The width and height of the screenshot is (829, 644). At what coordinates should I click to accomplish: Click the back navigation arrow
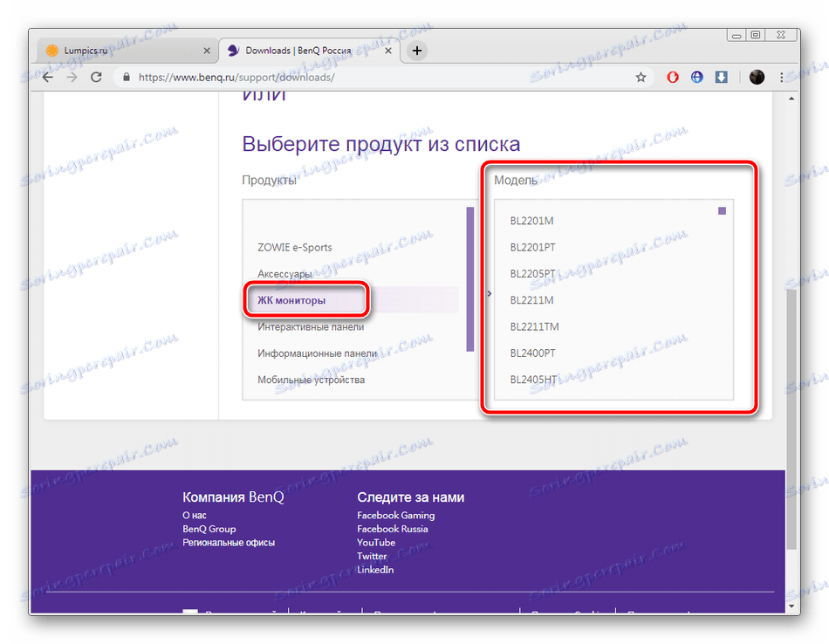pos(48,77)
